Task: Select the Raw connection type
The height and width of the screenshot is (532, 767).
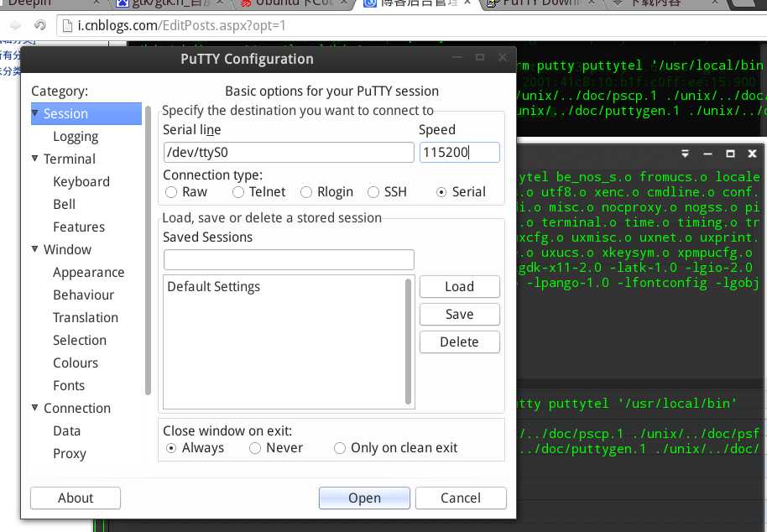Action: [x=170, y=192]
